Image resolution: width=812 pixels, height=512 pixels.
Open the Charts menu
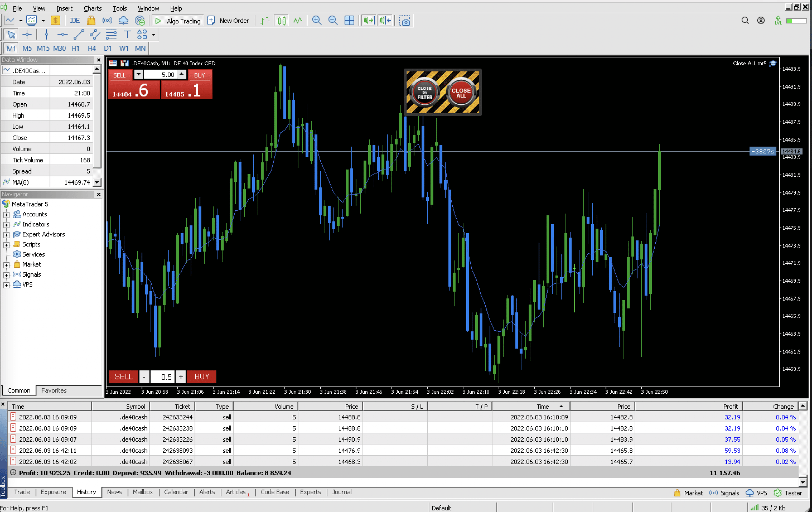tap(92, 8)
